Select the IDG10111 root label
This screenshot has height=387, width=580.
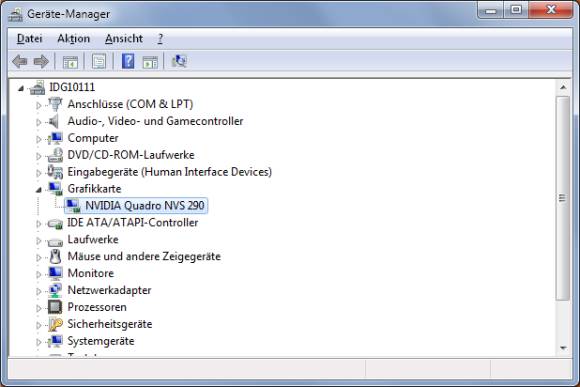[x=72, y=87]
